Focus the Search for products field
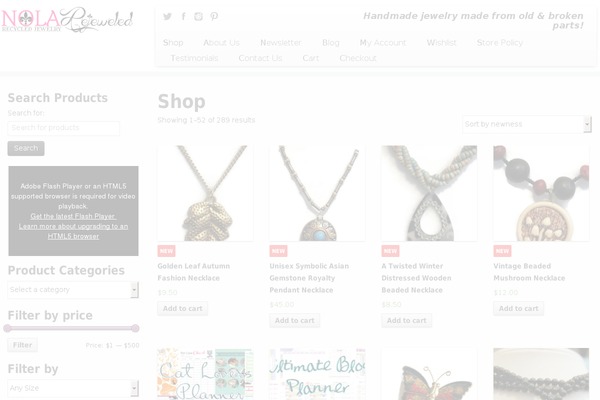Viewport: 600px width, 400px height. 64,128
